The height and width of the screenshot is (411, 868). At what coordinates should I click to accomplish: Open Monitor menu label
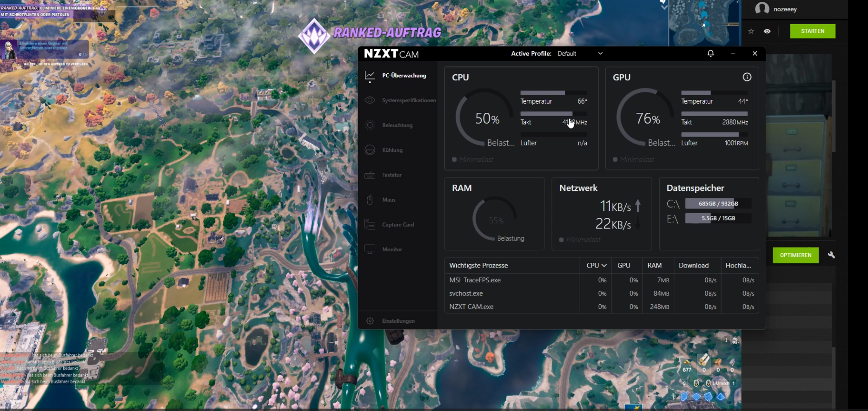[392, 249]
